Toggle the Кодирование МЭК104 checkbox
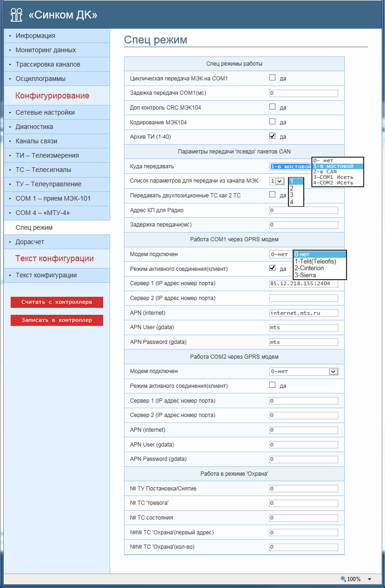The image size is (385, 588). (x=273, y=122)
